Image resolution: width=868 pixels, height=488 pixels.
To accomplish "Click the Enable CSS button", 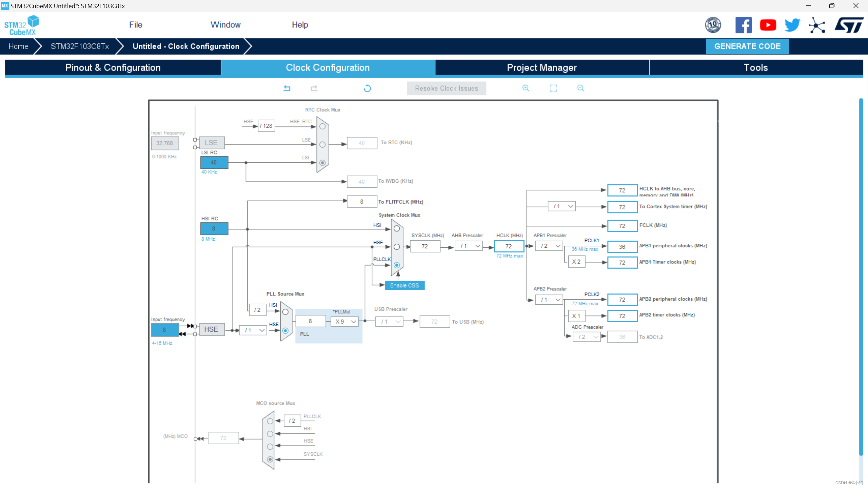I will [x=405, y=285].
